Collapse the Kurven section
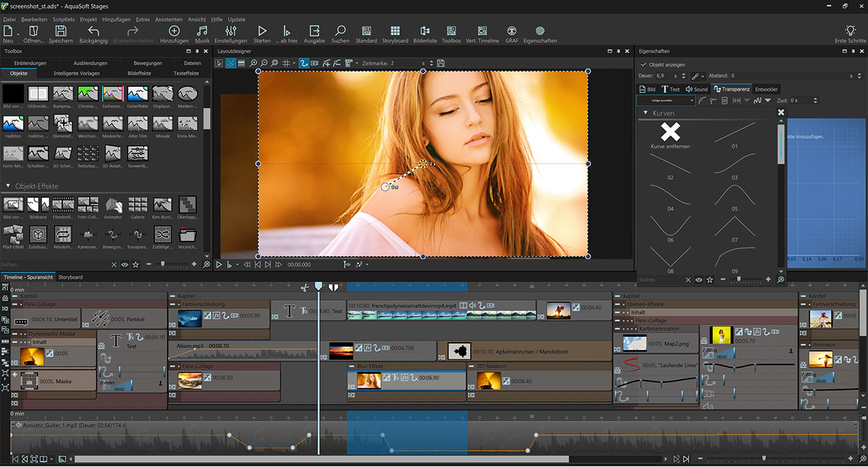The height and width of the screenshot is (467, 868). (x=645, y=113)
